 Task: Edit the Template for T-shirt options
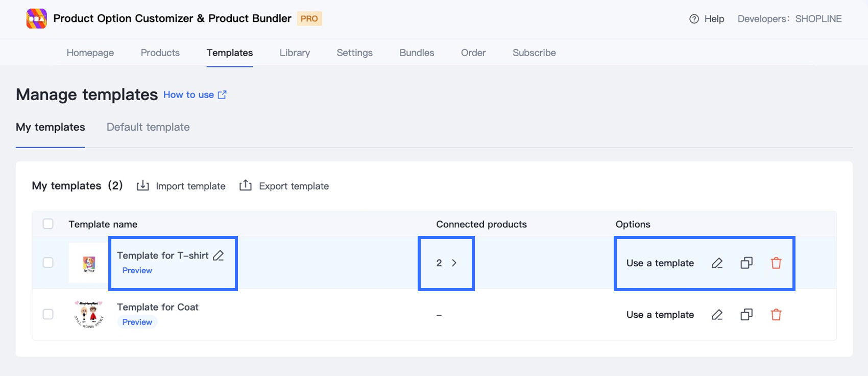(717, 263)
